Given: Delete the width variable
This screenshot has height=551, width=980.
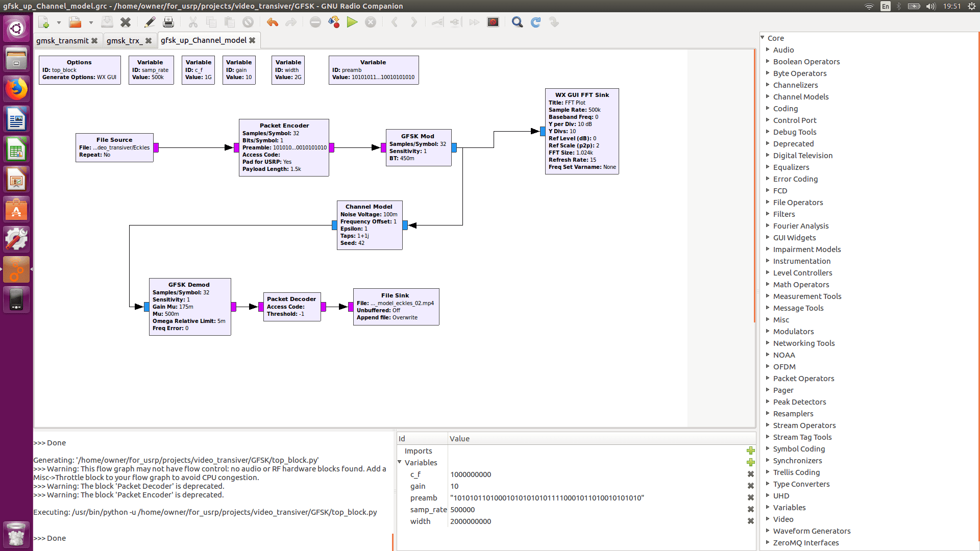Looking at the screenshot, I should click(750, 521).
